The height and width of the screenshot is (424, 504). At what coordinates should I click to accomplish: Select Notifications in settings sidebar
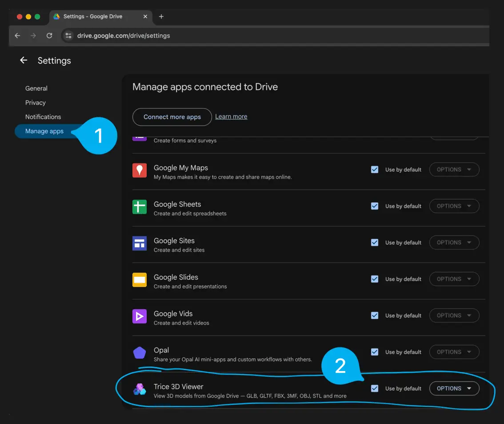43,117
